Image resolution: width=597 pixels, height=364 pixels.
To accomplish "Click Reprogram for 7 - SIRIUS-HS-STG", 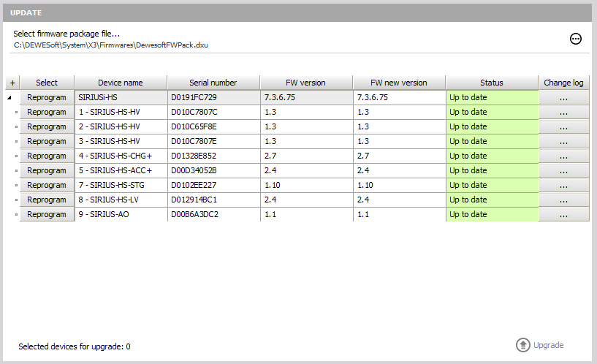I will (x=47, y=185).
